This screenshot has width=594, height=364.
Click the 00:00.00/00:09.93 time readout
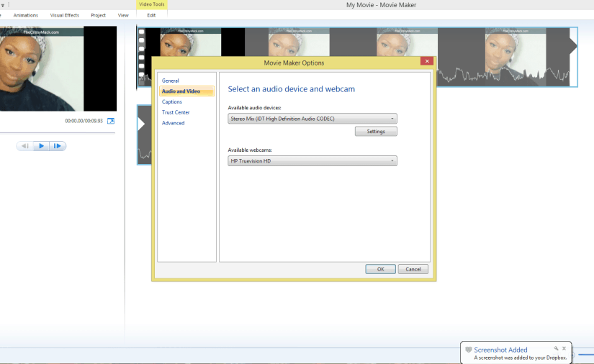(x=84, y=121)
